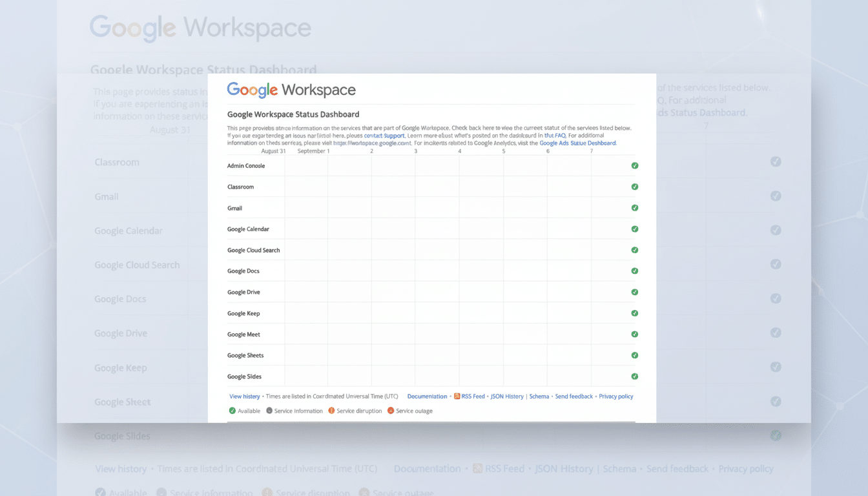Click the Service disruption legend icon
This screenshot has width=868, height=496.
(332, 410)
